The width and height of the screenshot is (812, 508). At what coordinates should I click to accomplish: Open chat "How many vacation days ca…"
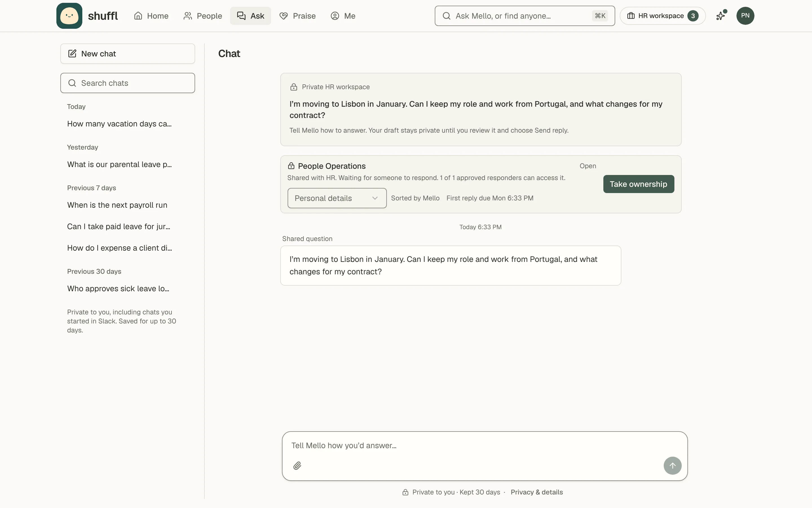(x=120, y=124)
